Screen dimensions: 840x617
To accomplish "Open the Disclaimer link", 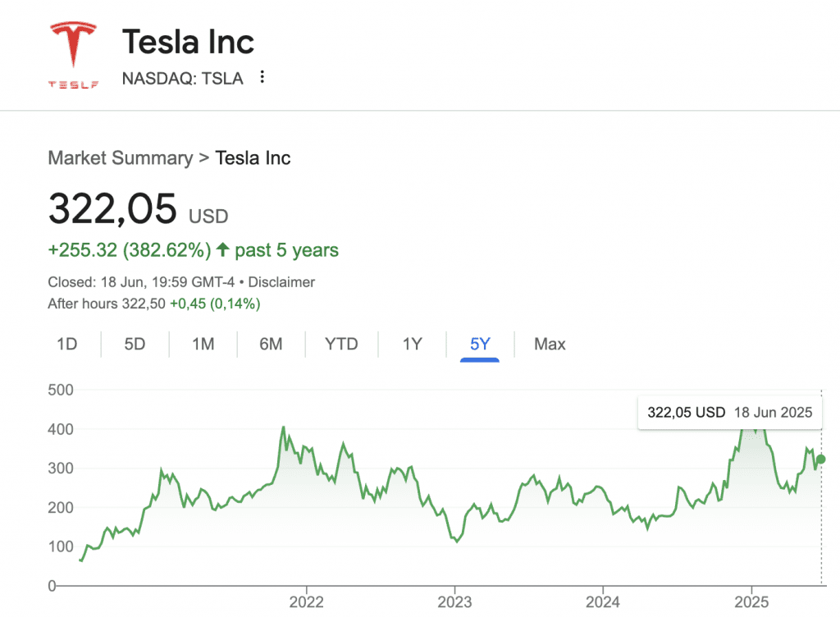I will 281,282.
